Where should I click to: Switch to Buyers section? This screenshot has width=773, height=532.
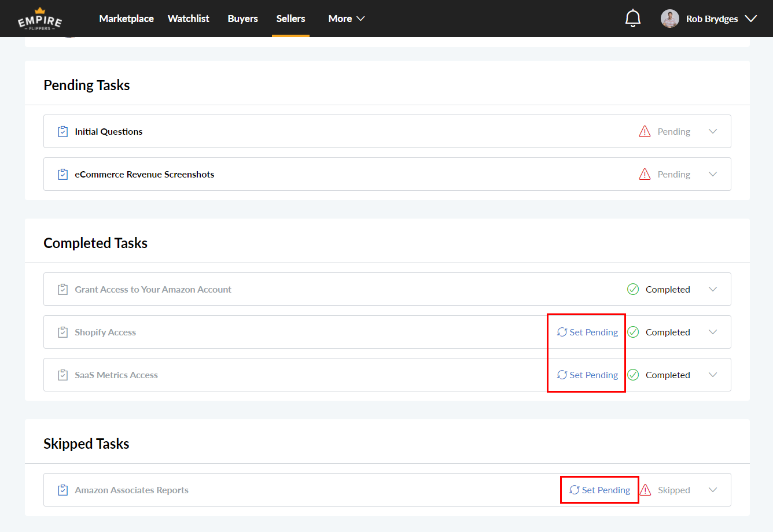point(243,19)
